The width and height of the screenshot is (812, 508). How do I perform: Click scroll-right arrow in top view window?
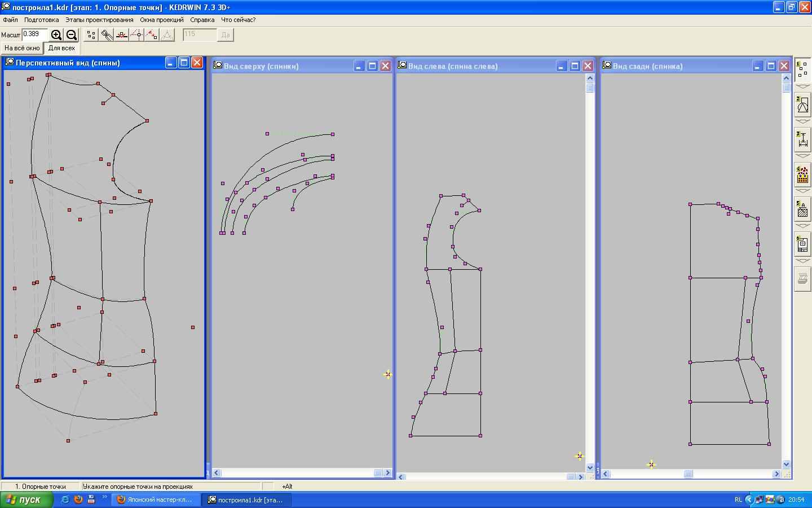tap(387, 473)
